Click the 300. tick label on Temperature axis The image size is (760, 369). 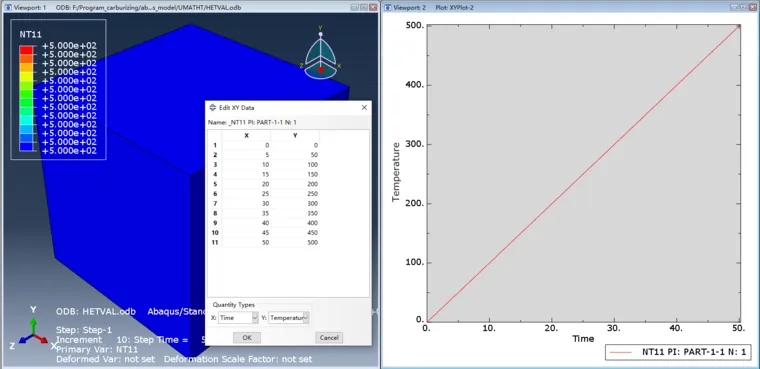pyautogui.click(x=414, y=144)
